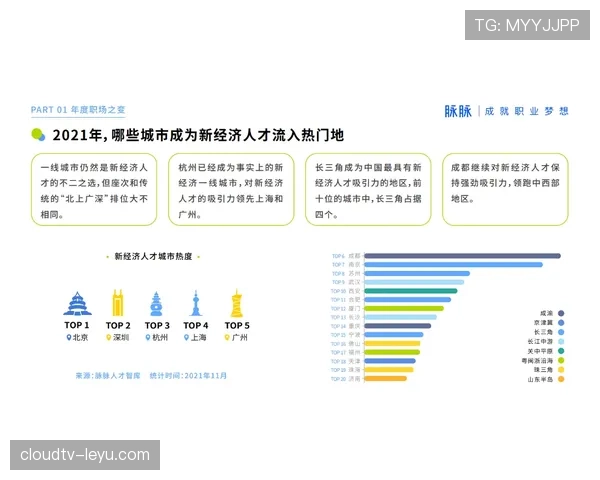The image size is (600, 480).
Task: Select the TOP 7 南京 bar
Action: [452, 264]
